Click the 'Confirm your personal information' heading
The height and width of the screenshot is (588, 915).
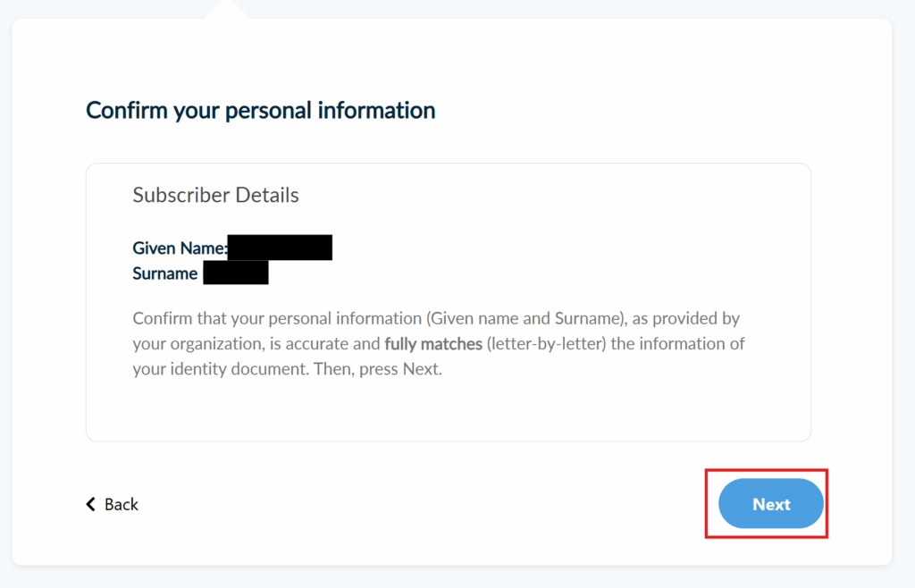(260, 111)
